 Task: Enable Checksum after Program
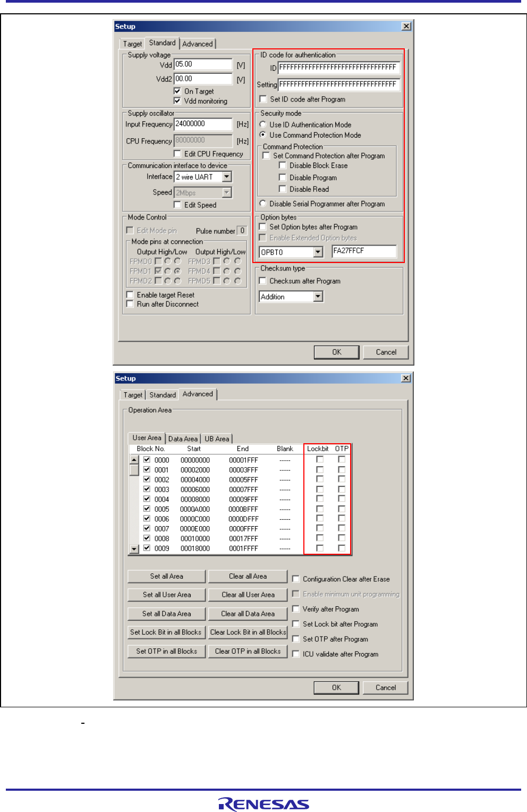click(262, 281)
